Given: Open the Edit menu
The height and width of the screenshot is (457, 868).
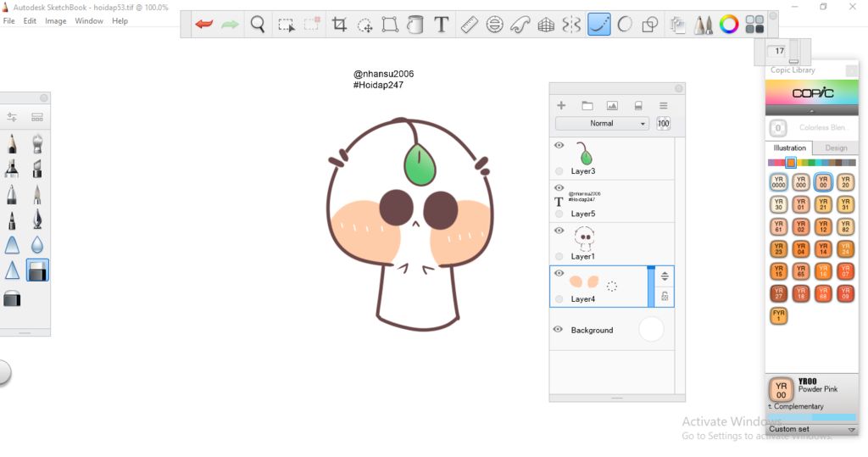Looking at the screenshot, I should tap(30, 21).
